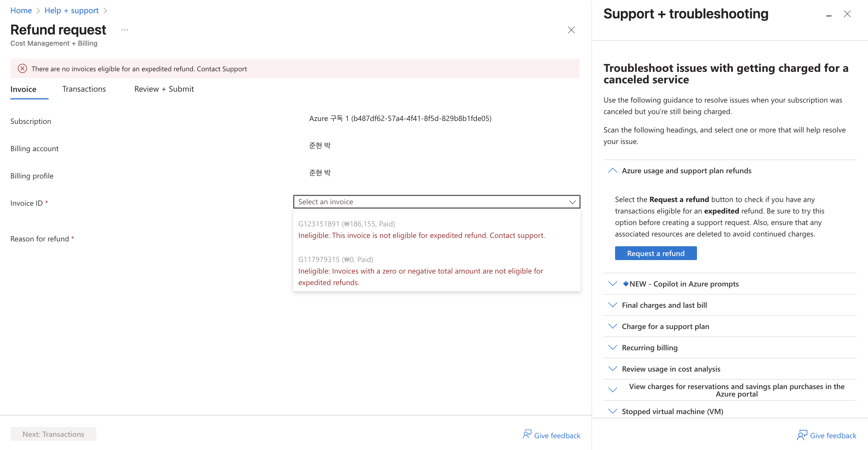Expand Final charges and last bill
This screenshot has height=450, width=868.
[x=612, y=305]
